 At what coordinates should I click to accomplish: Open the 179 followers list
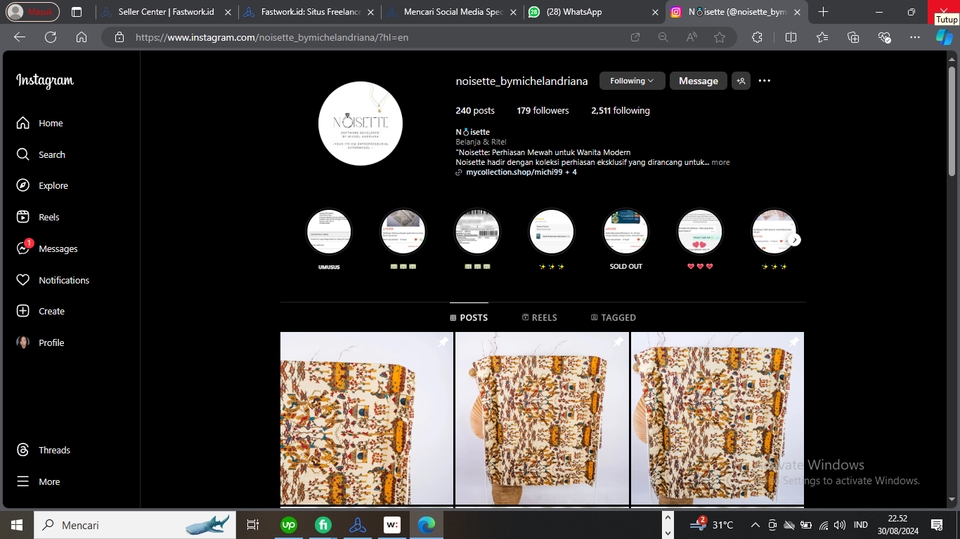click(542, 111)
